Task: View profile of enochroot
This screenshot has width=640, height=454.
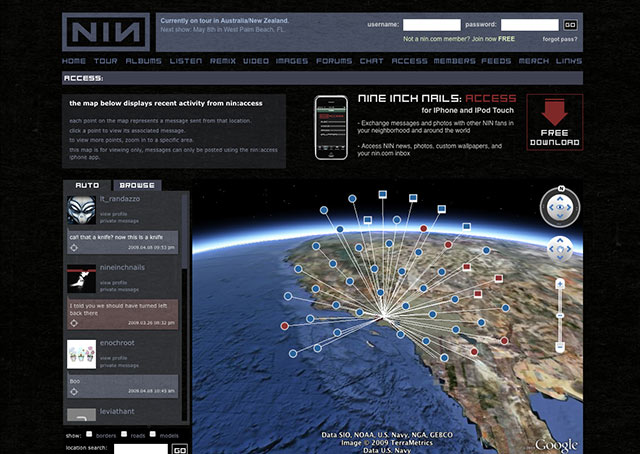Action: 113,358
